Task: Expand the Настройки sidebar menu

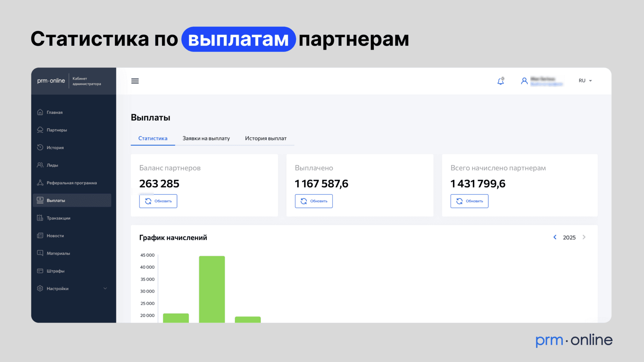Action: [x=72, y=289]
